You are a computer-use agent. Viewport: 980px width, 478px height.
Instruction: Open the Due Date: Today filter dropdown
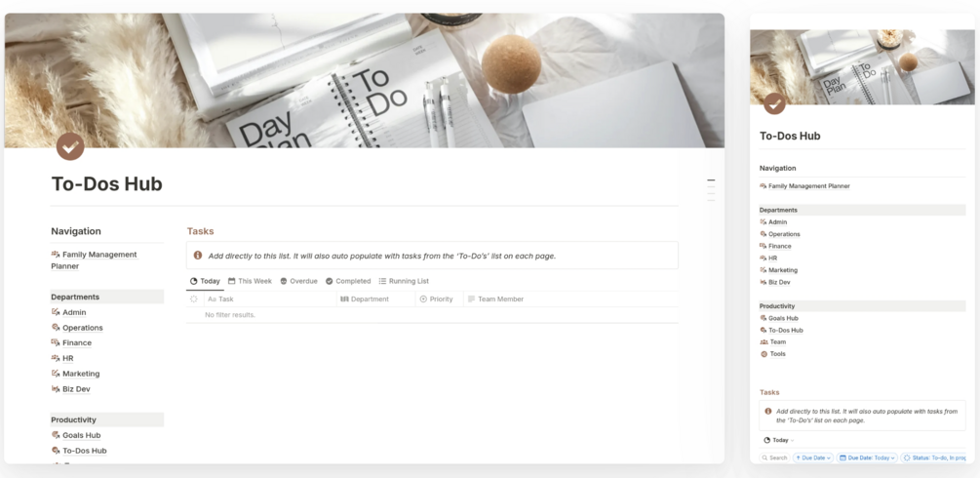pyautogui.click(x=867, y=458)
